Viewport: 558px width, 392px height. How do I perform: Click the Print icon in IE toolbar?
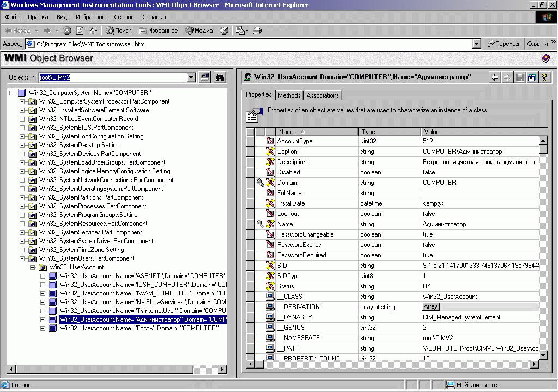click(257, 31)
